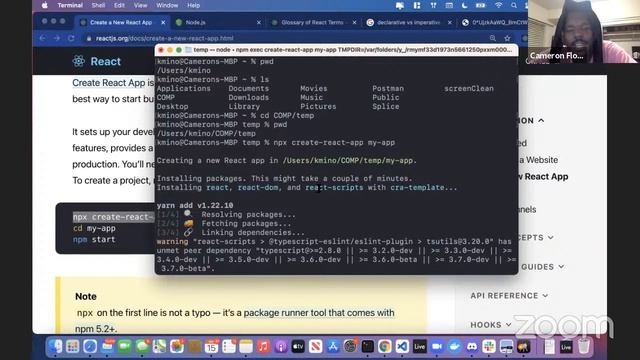Image resolution: width=640 pixels, height=360 pixels.
Task: Open Docker from the dock
Action: [454, 347]
